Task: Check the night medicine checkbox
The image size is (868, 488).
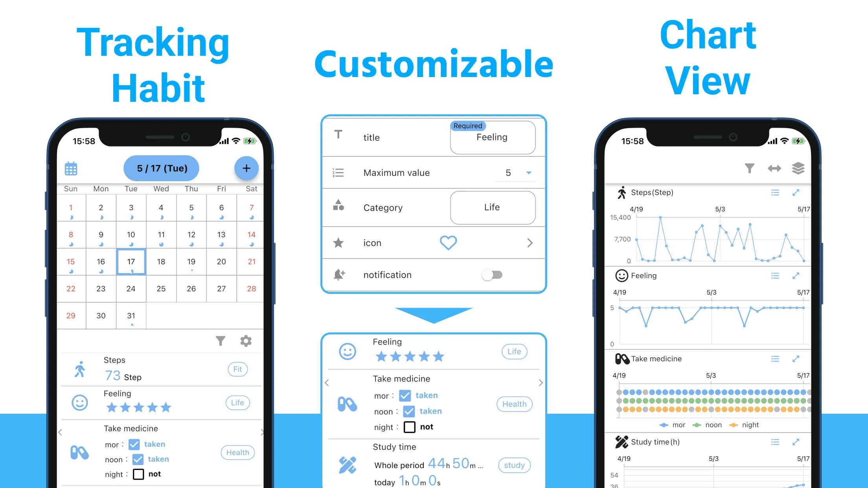Action: 137,474
